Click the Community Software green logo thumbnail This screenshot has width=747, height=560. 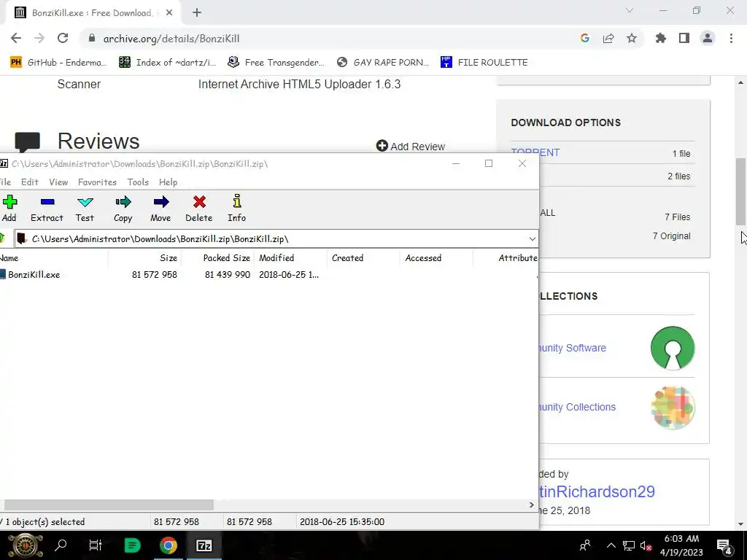pos(672,348)
